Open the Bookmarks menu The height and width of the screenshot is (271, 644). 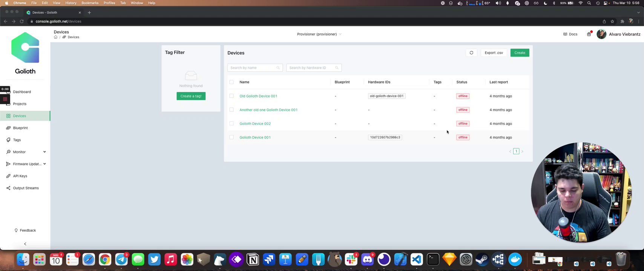coord(90,3)
